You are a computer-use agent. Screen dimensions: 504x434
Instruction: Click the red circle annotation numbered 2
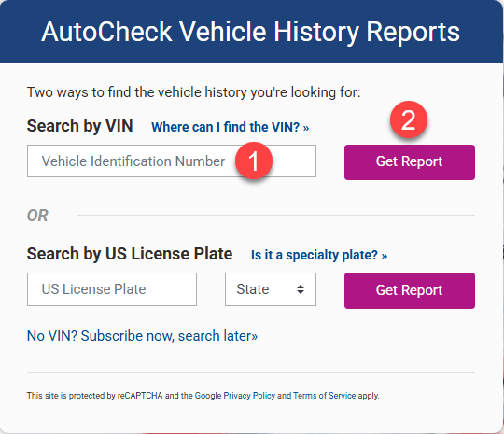pyautogui.click(x=409, y=119)
